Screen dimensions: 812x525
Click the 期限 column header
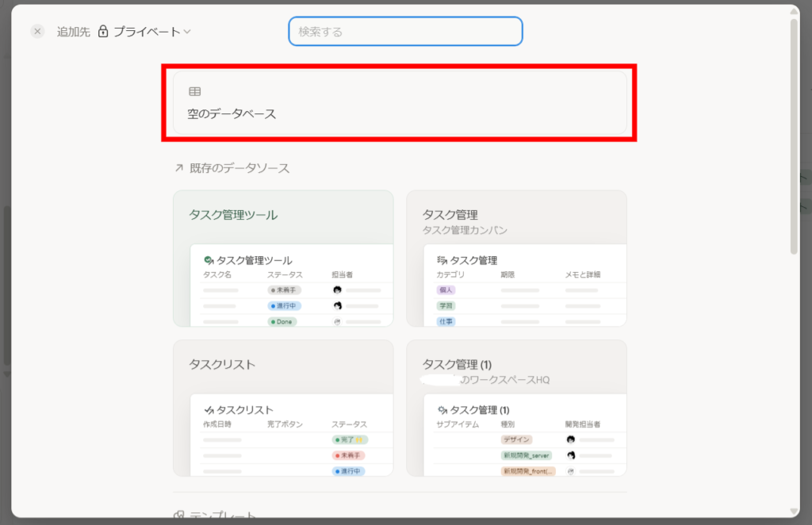(507, 274)
